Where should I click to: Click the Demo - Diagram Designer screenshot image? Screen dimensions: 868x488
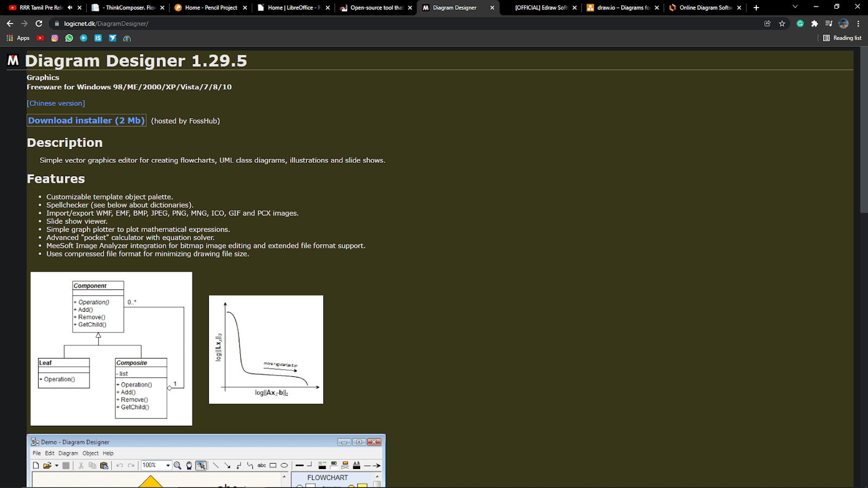(206, 460)
